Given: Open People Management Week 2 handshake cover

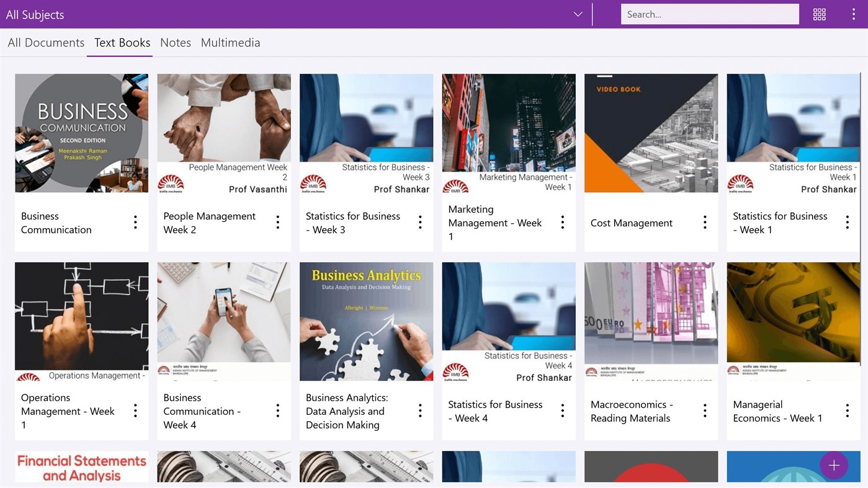Looking at the screenshot, I should click(224, 133).
